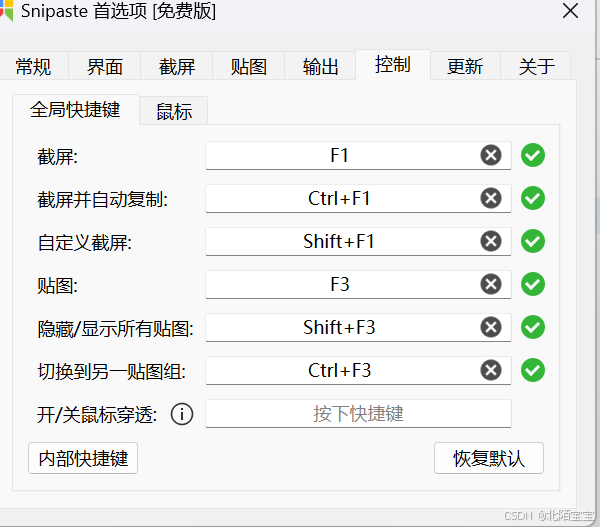The height and width of the screenshot is (527, 600).
Task: Clear the Shift+F3 hotkey for 隐藏/显示所有贴图
Action: point(491,327)
